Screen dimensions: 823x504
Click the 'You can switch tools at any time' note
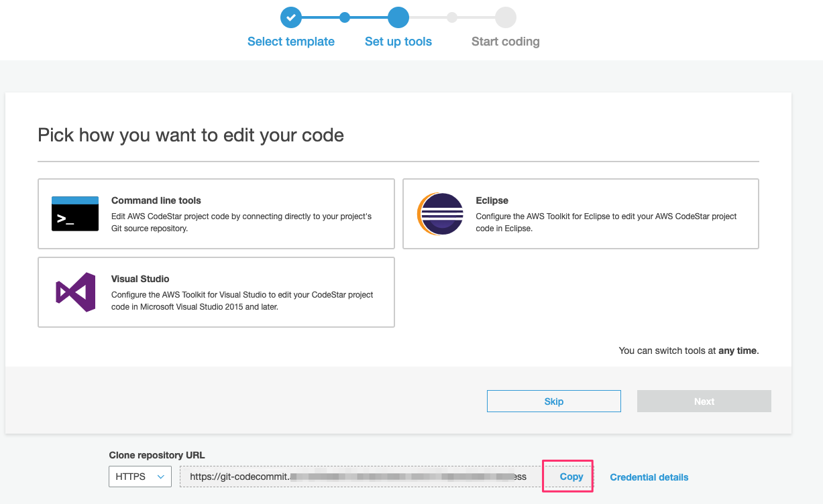(x=689, y=351)
